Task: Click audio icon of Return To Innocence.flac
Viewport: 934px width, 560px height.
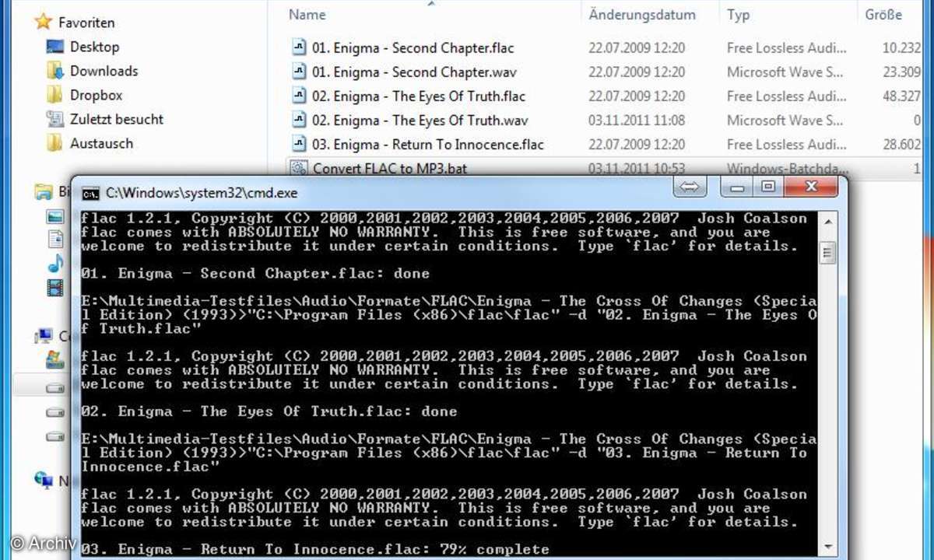Action: pos(299,144)
